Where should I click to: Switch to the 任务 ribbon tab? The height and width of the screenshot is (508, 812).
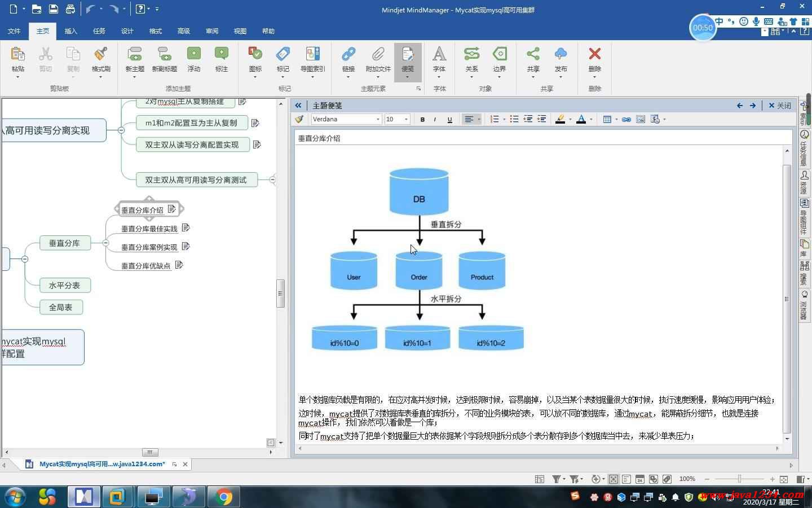[99, 31]
